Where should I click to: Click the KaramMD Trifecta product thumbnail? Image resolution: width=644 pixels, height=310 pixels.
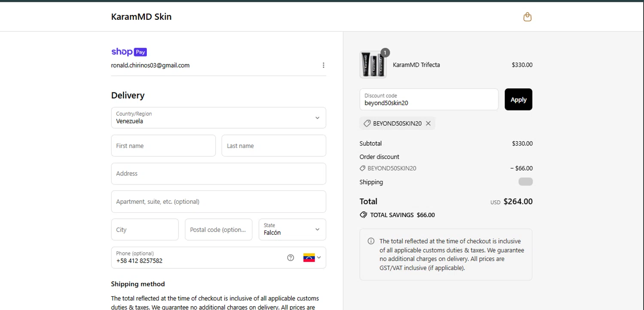pyautogui.click(x=373, y=65)
